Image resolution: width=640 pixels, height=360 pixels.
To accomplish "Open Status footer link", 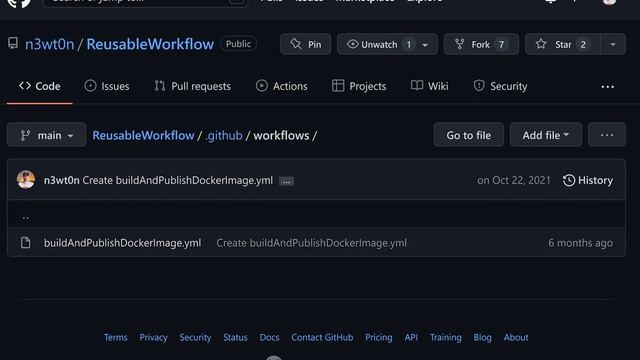I will pos(236,338).
